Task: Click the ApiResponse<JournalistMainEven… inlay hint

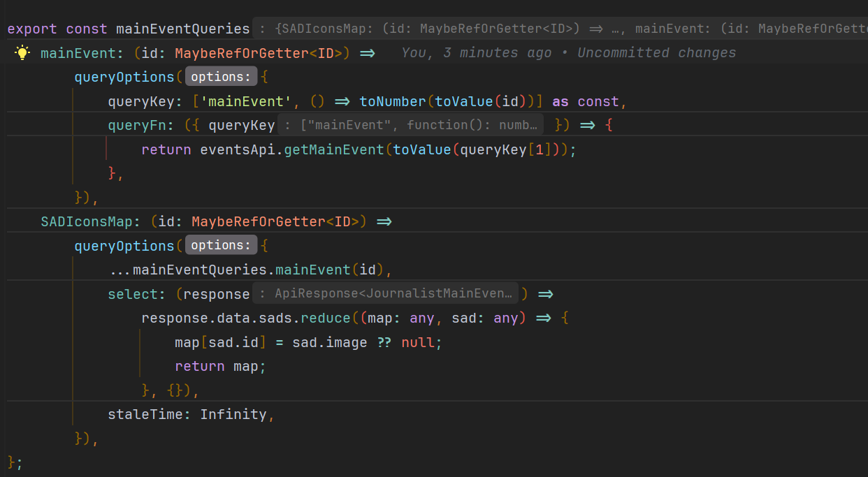Action: (x=387, y=294)
